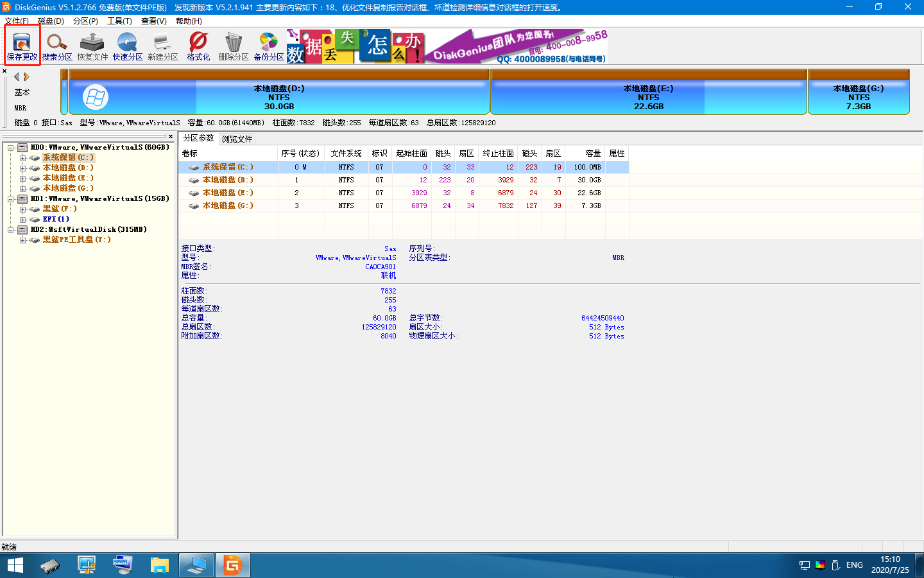Open the 帮助(H) menu
The height and width of the screenshot is (578, 924).
189,21
